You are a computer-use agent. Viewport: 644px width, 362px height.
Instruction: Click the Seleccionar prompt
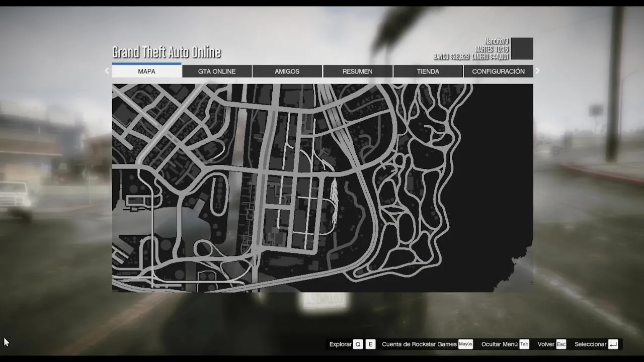(590, 344)
